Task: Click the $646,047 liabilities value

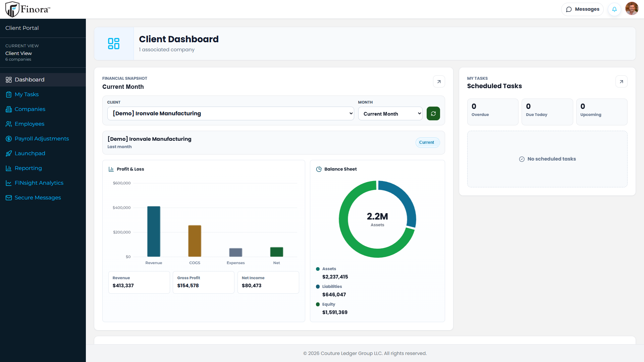Action: click(x=334, y=295)
